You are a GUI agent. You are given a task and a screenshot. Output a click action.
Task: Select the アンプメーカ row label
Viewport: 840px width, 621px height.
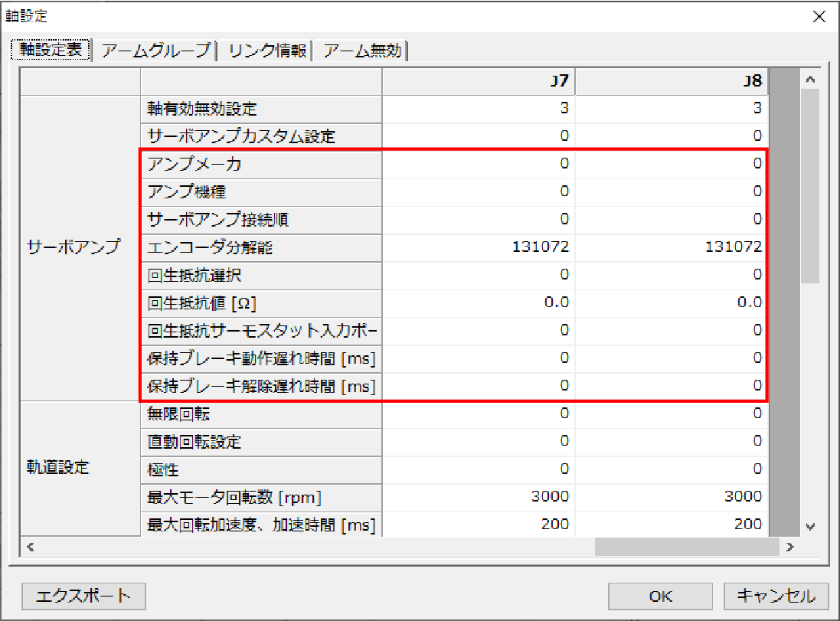[260, 164]
